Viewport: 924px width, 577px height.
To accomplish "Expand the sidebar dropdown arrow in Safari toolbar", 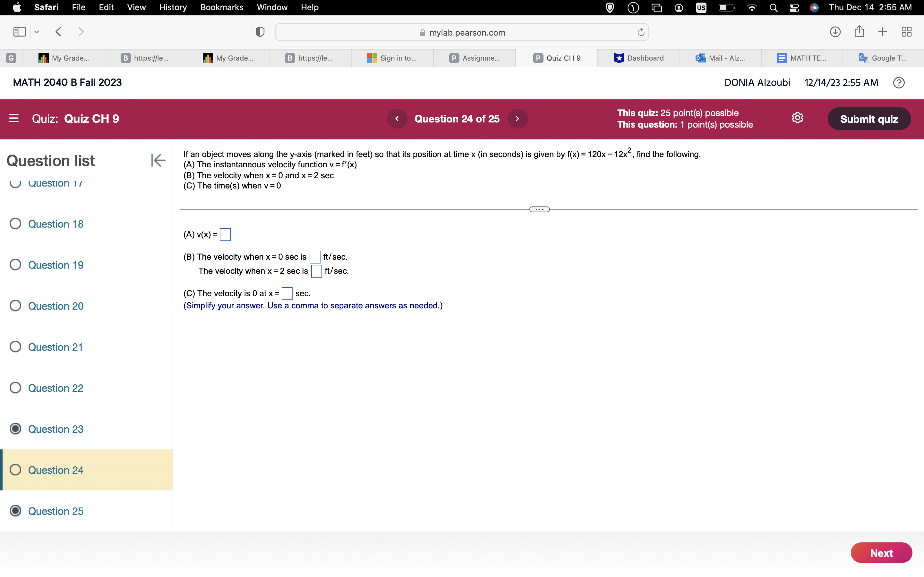I will (x=37, y=32).
